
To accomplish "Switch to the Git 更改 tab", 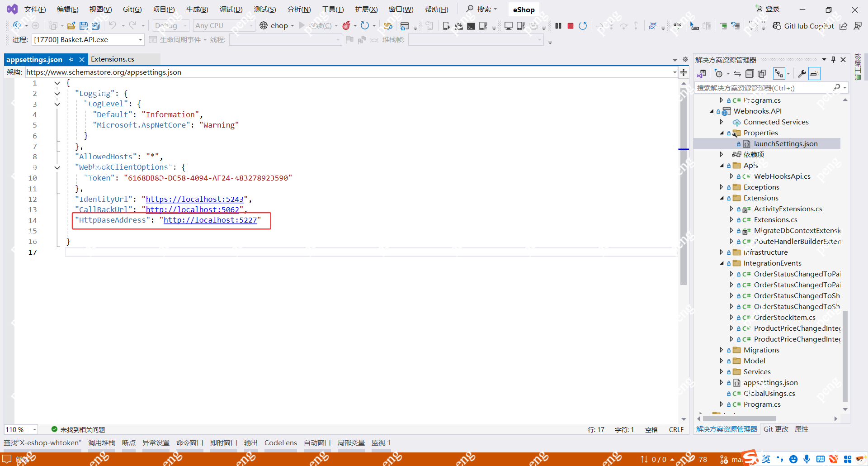I will [x=776, y=429].
